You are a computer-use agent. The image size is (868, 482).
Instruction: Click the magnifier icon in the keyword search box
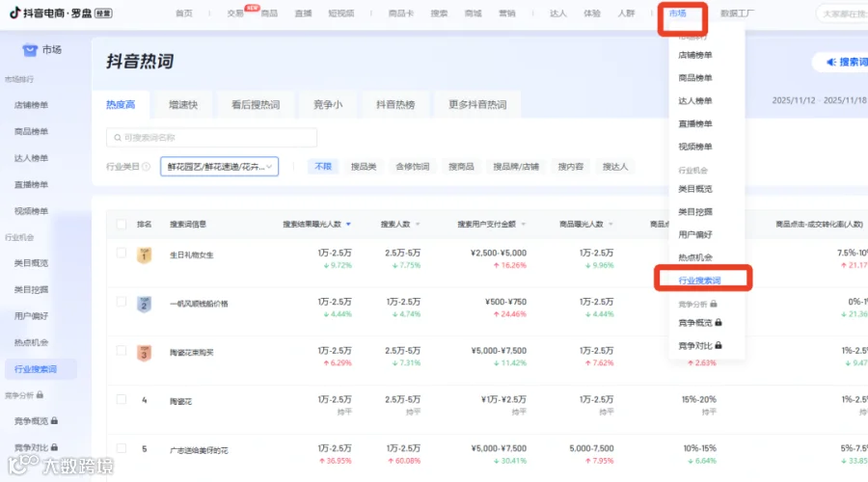tap(118, 138)
